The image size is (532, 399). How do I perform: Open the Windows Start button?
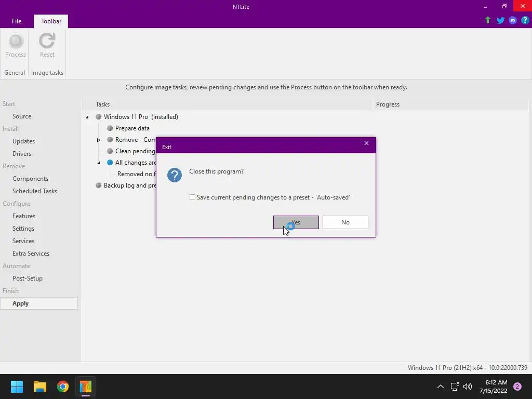tap(17, 387)
